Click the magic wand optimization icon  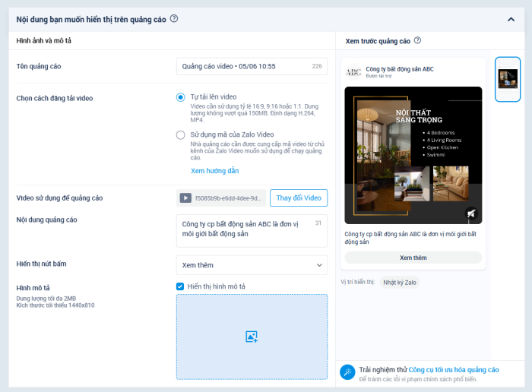click(347, 372)
